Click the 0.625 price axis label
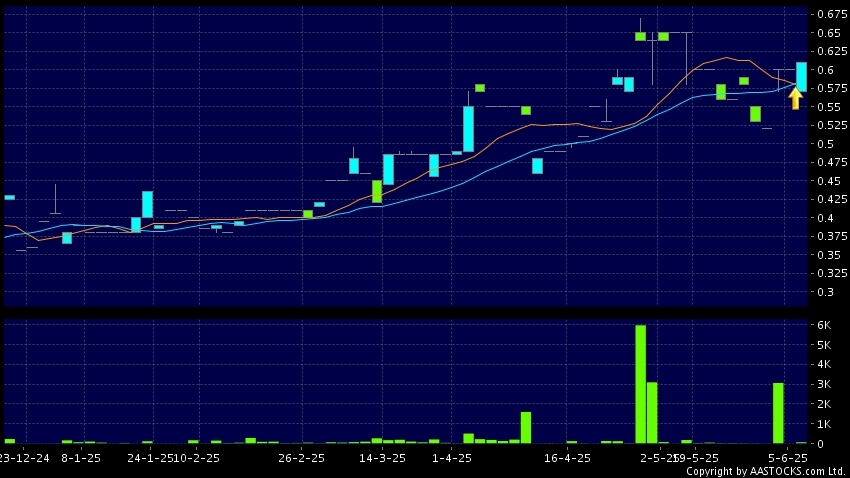The image size is (850, 478). 832,51
